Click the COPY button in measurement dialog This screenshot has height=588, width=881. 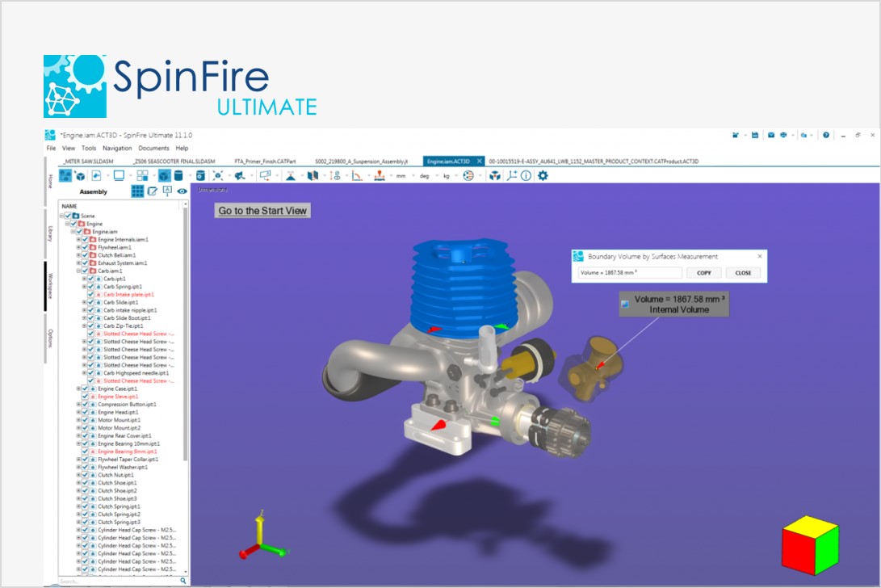[703, 273]
